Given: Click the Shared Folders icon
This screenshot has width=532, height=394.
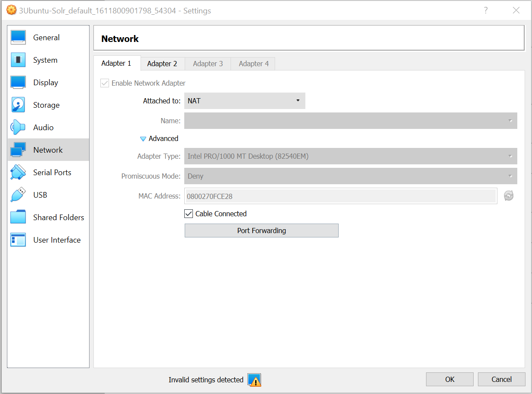Looking at the screenshot, I should 18,217.
